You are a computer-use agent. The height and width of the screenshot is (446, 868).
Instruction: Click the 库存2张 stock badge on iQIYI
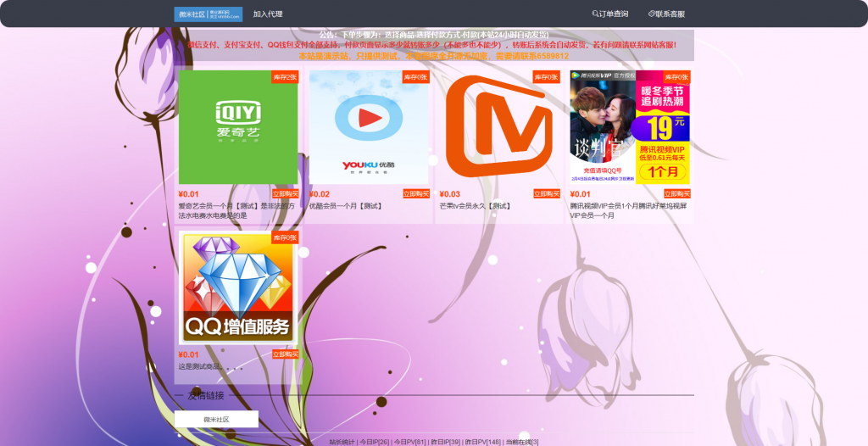[285, 77]
